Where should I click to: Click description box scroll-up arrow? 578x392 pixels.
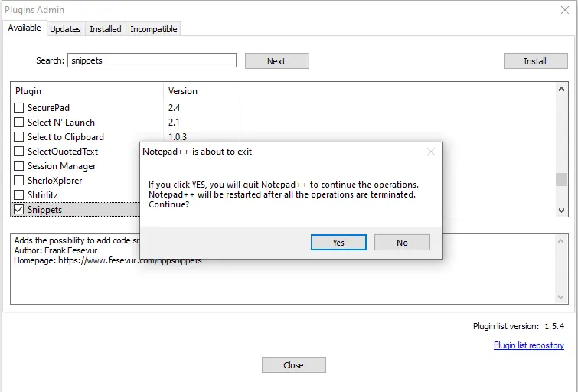560,241
